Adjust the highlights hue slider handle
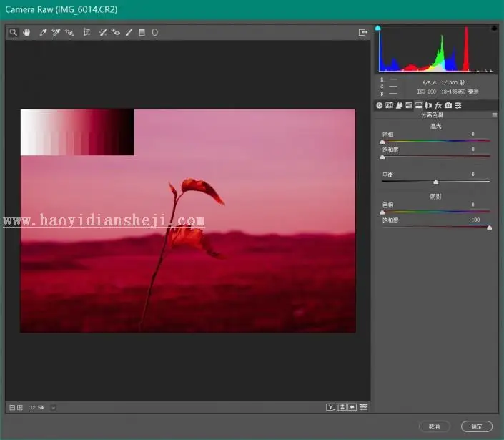 382,142
